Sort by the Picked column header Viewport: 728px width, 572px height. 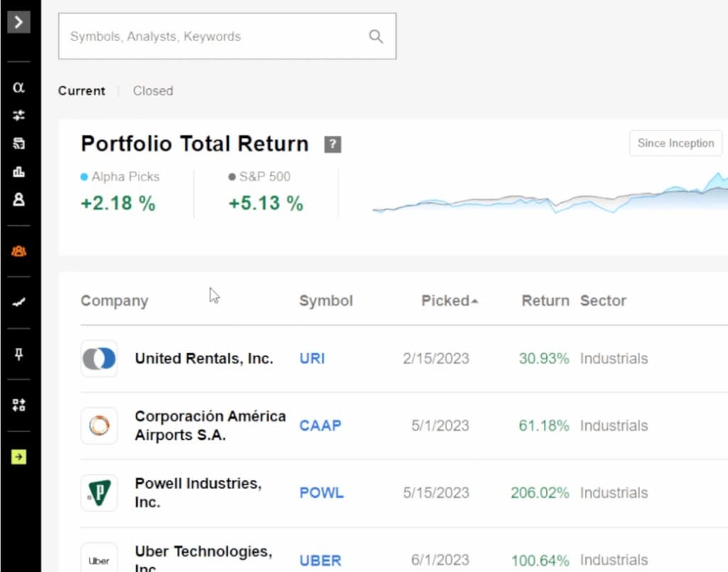[x=449, y=301]
